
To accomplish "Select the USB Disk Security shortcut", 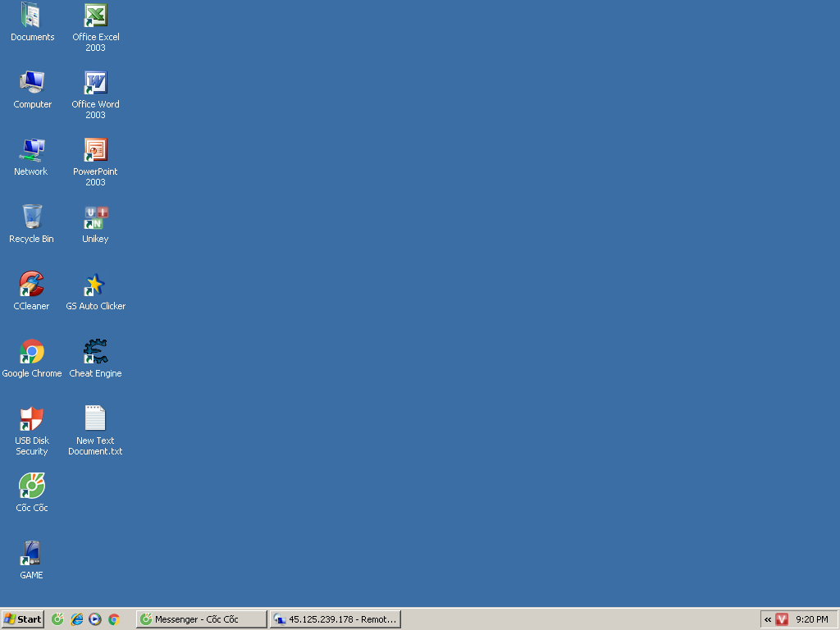I will (x=32, y=431).
